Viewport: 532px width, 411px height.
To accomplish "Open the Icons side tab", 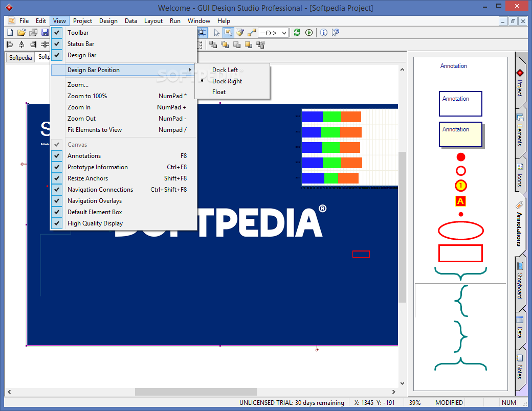I will tap(520, 176).
